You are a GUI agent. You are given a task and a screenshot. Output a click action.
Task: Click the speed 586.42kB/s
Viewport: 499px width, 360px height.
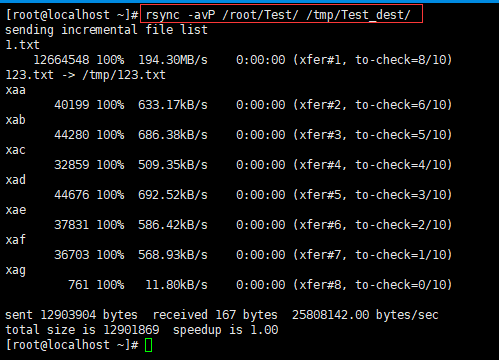[173, 225]
